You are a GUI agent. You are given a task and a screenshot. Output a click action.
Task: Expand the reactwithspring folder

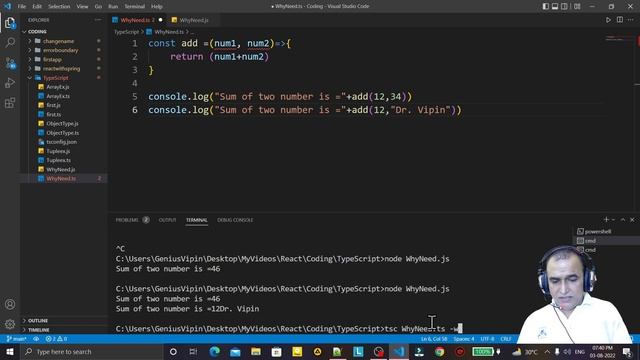(x=61, y=69)
